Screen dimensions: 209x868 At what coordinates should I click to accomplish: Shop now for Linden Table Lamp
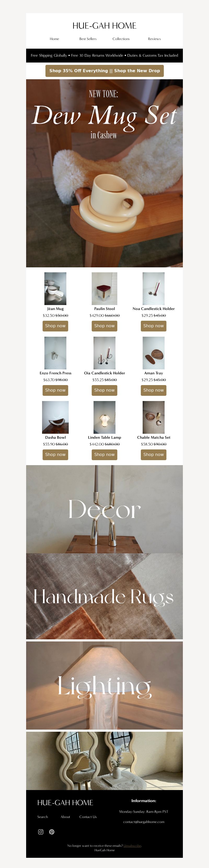[x=105, y=455]
